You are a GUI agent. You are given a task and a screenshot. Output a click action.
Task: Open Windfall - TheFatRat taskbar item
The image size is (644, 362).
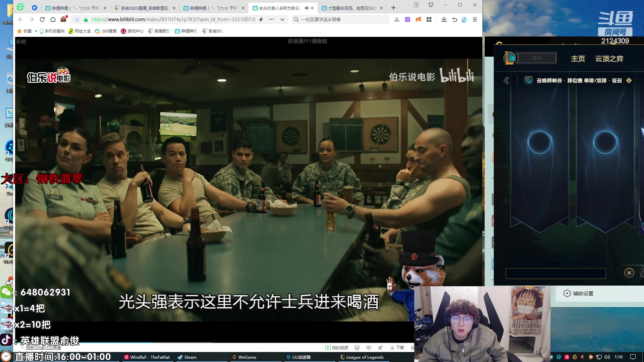(147, 357)
